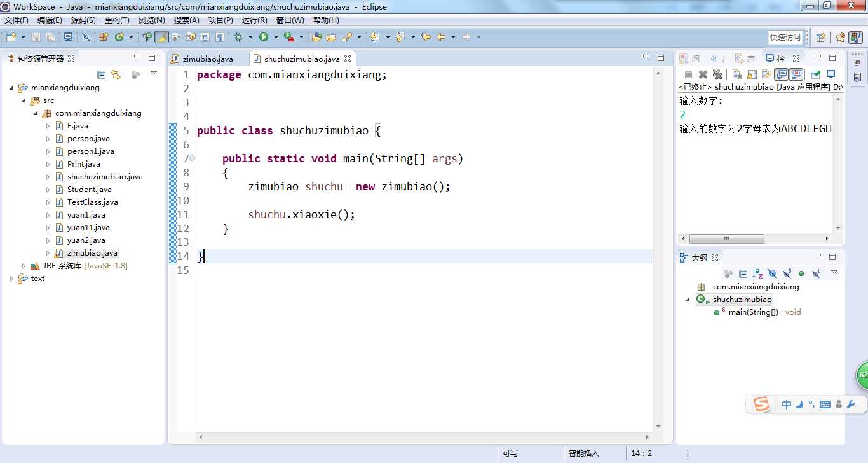This screenshot has height=463, width=868.
Task: Toggle Show Console on Standard Out
Action: click(781, 74)
